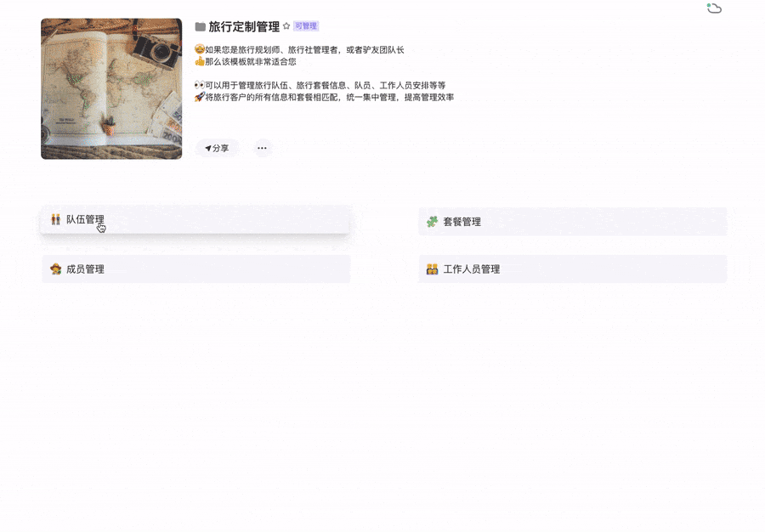The image size is (765, 532).
Task: Click the cowboy emoji icon on 成员管理
Action: [x=55, y=269]
